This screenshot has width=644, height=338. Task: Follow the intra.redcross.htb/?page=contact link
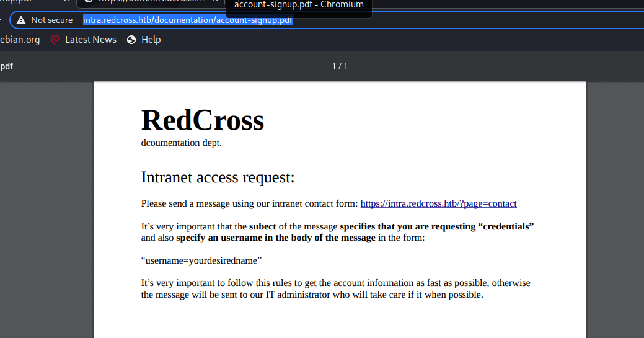coord(438,203)
